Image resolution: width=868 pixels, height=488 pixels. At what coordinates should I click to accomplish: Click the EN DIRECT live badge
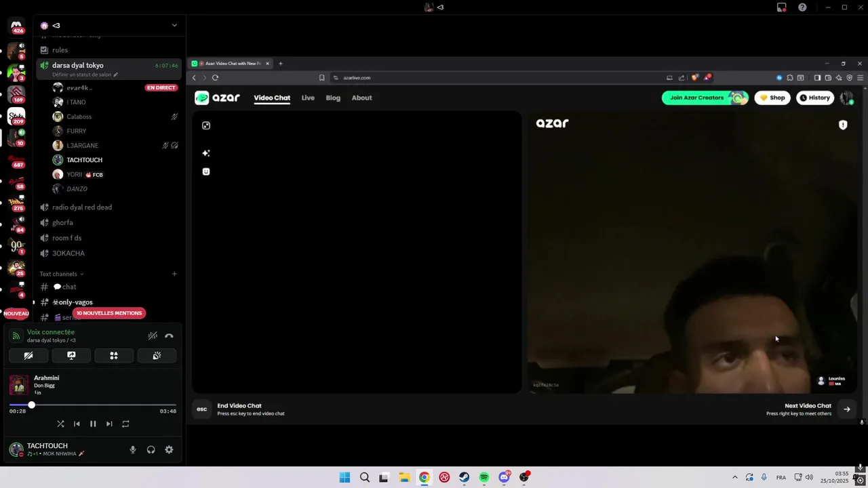click(161, 87)
